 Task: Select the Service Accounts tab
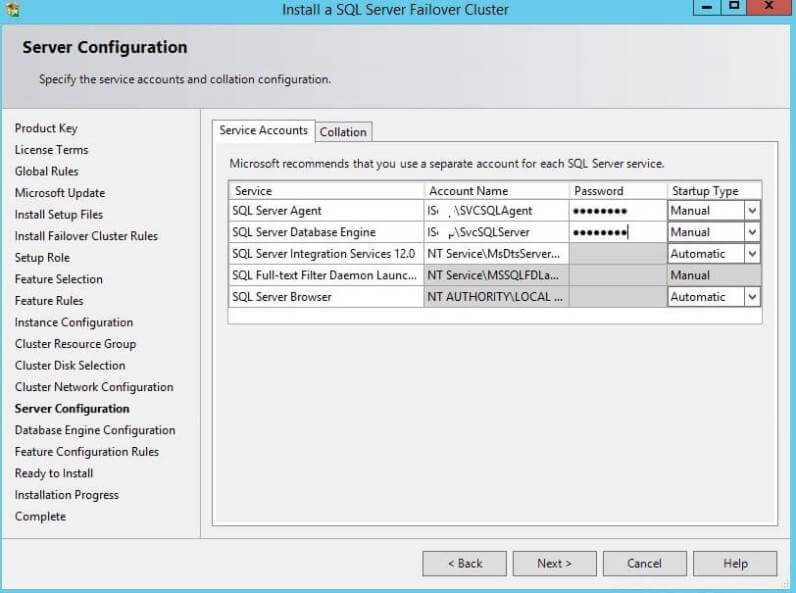pyautogui.click(x=263, y=130)
